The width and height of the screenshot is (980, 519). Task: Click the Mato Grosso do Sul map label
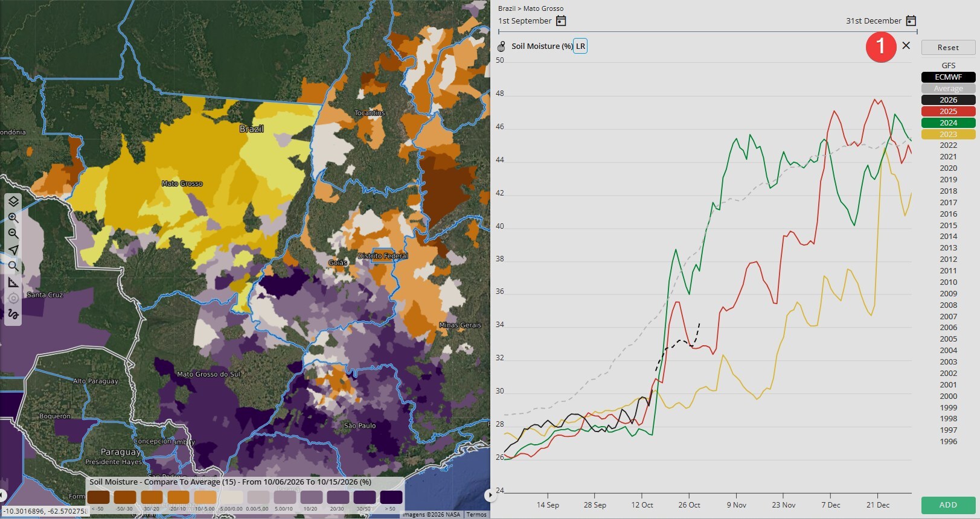tap(208, 374)
